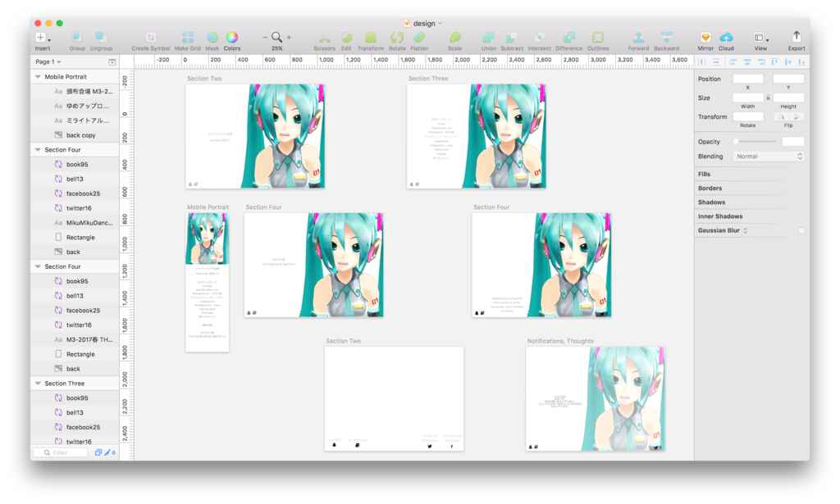The width and height of the screenshot is (840, 504).
Task: Apply the Difference boolean operation
Action: [x=569, y=37]
